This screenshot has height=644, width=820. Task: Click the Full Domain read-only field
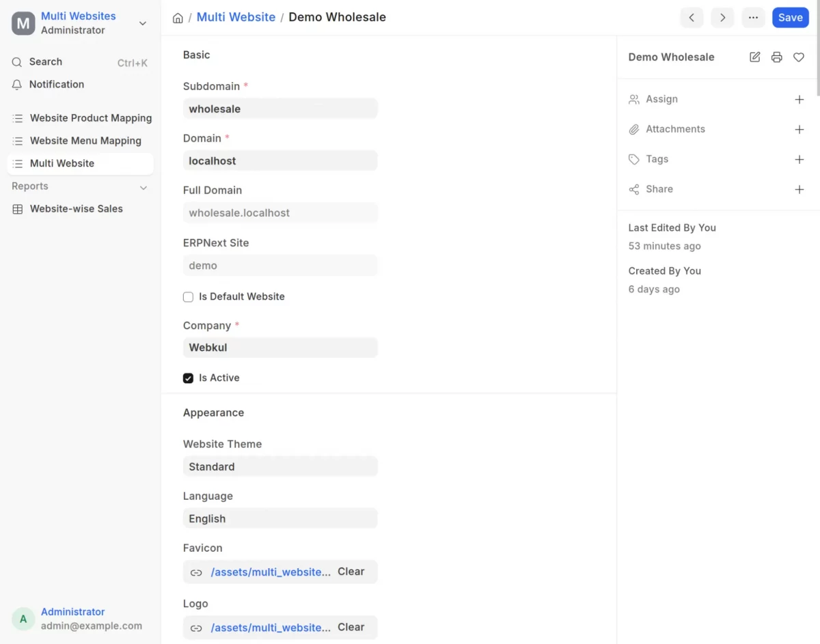[280, 212]
